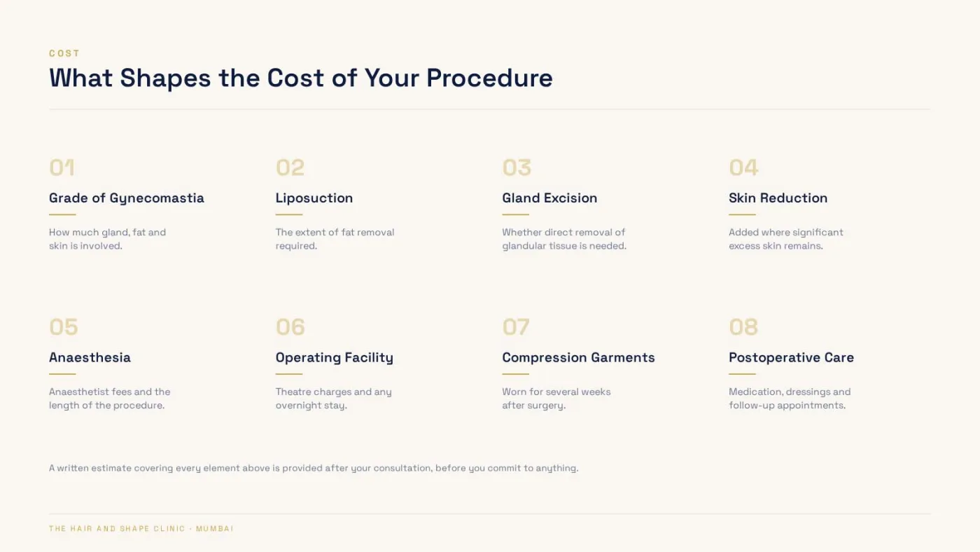Screen dimensions: 980x552
Task: Select the Grade of Gynecomastia heading
Action: pos(127,198)
